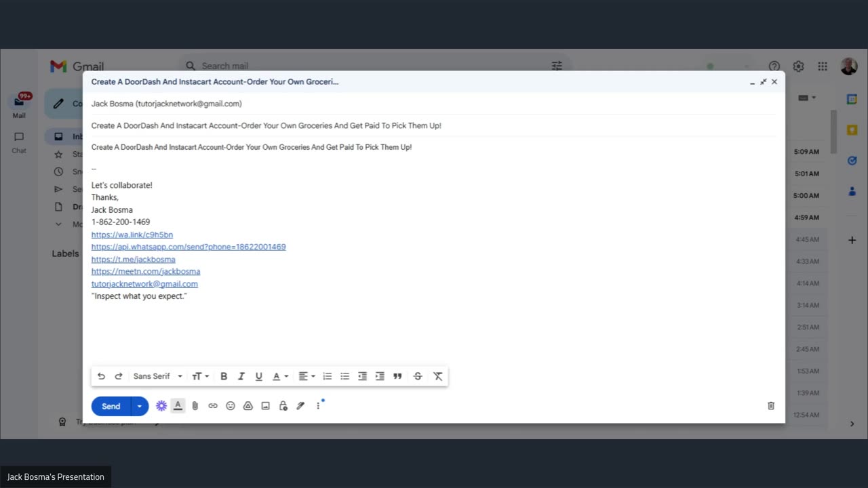Open the Google account avatar
Image resolution: width=868 pixels, height=488 pixels.
(x=849, y=66)
